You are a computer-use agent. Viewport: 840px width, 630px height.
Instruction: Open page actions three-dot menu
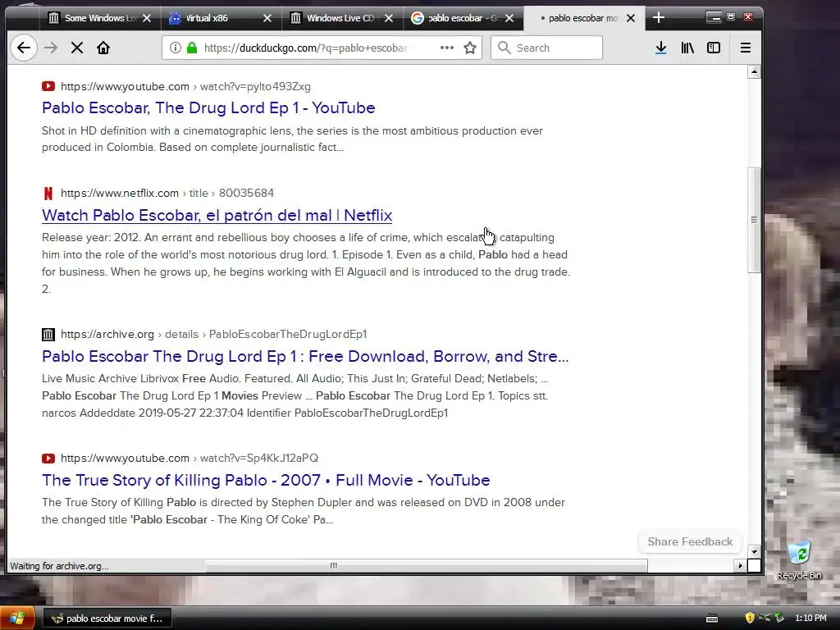(x=447, y=48)
